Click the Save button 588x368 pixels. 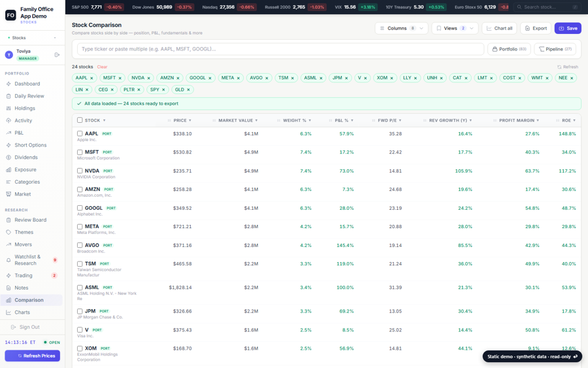(x=568, y=28)
